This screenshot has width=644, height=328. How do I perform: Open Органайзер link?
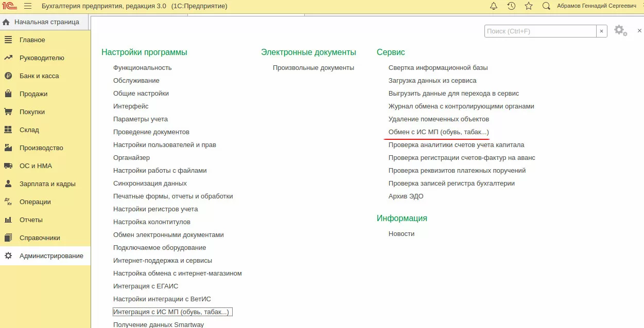[132, 158]
